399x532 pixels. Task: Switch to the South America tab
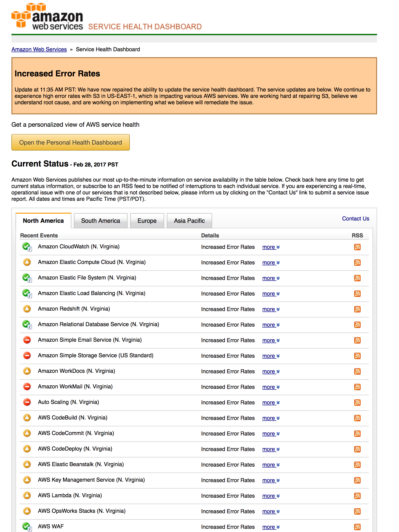pyautogui.click(x=101, y=220)
